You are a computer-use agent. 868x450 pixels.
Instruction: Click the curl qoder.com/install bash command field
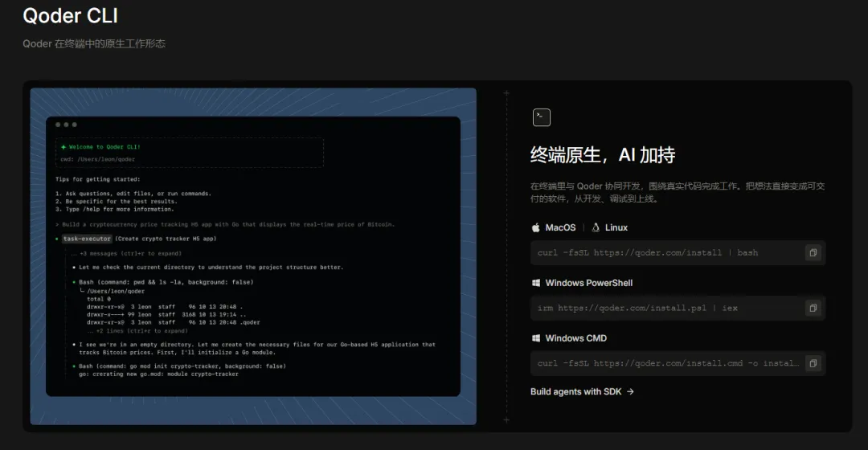[678, 253]
